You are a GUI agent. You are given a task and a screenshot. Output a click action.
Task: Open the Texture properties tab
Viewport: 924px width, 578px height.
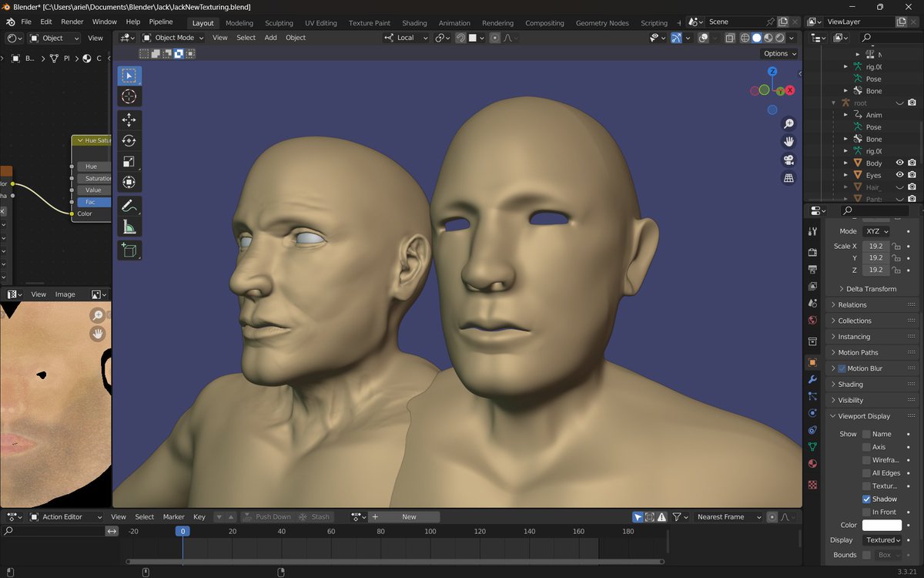812,485
